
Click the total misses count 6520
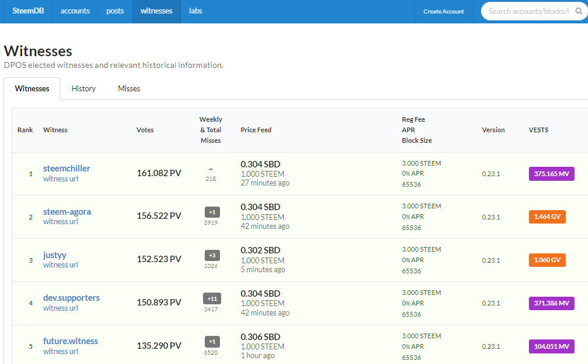211,352
